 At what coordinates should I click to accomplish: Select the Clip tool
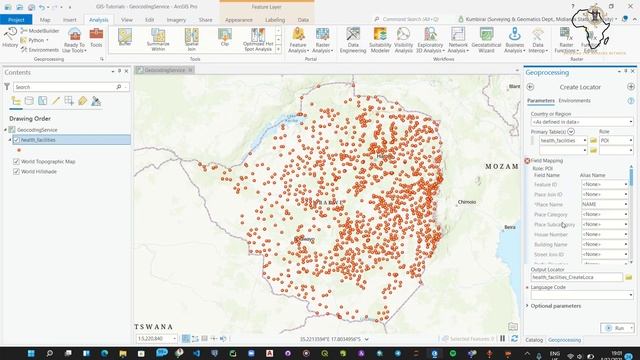[224, 38]
